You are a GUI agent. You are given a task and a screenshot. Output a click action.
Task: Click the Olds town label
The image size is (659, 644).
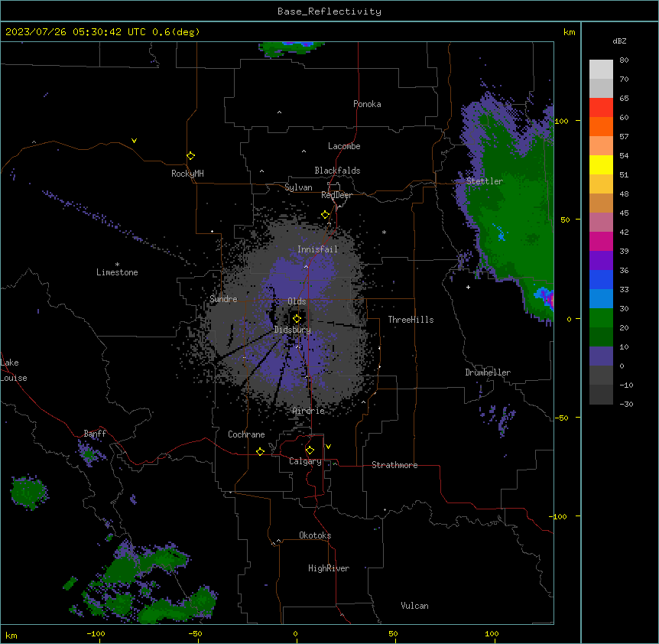pos(297,301)
